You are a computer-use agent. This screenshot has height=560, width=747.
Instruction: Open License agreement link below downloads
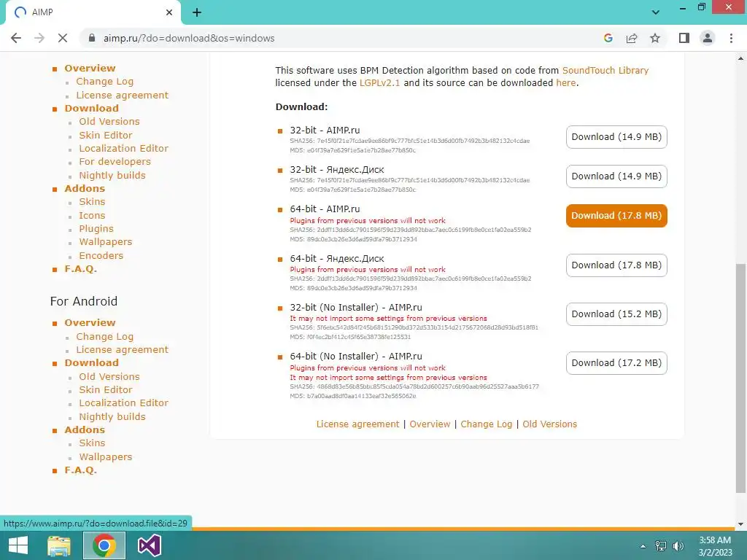[357, 424]
